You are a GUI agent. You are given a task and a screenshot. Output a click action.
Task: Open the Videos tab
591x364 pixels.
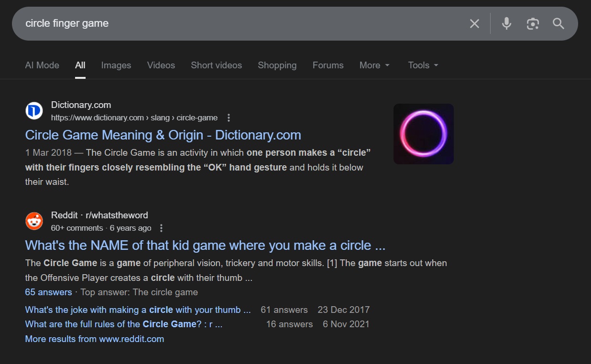point(161,65)
